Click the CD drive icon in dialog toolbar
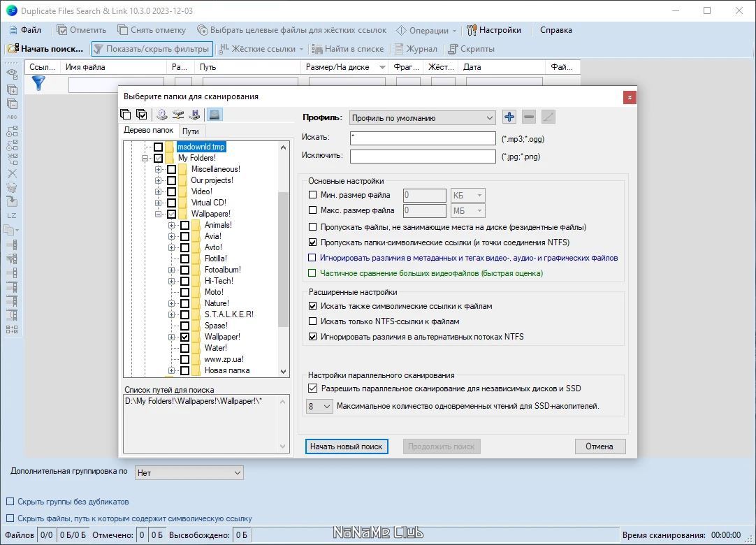The height and width of the screenshot is (545, 756). 162,115
